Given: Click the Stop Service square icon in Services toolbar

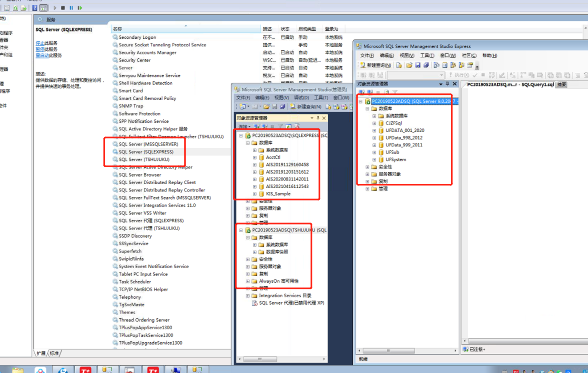Looking at the screenshot, I should (x=63, y=8).
